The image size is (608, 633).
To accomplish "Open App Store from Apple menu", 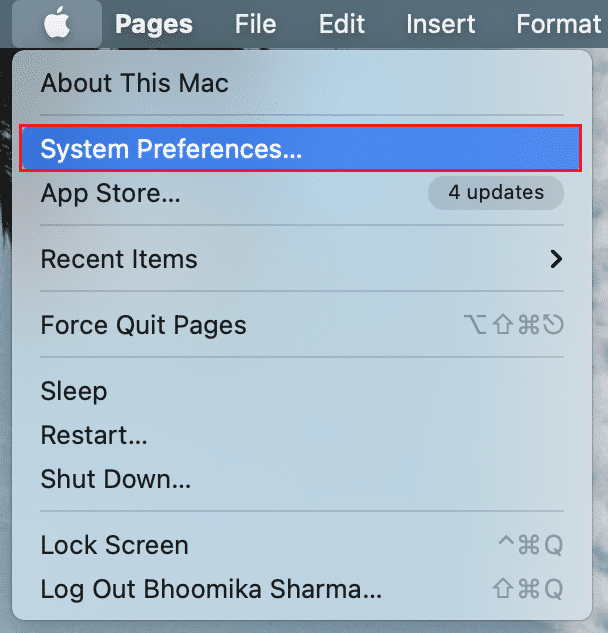I will 110,193.
